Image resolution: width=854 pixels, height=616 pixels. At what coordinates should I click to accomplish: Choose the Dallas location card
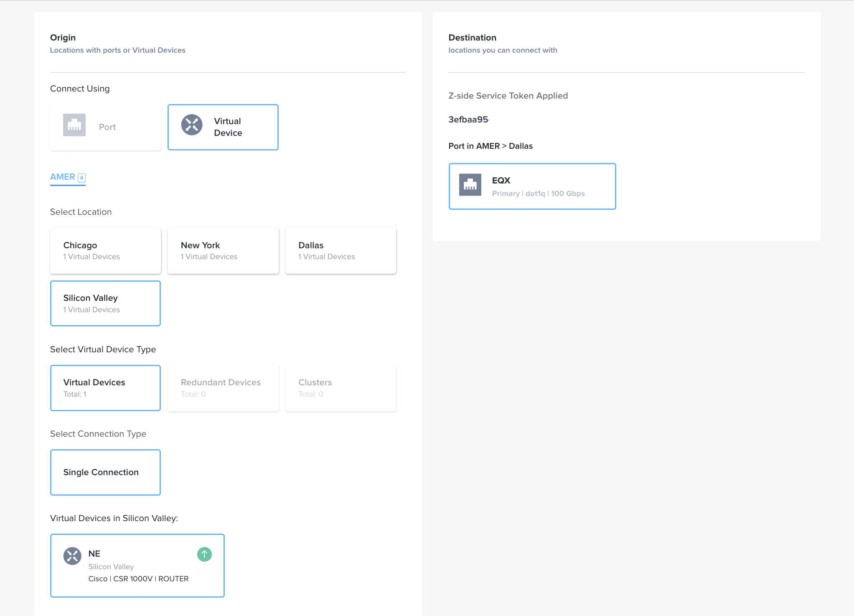coord(341,251)
